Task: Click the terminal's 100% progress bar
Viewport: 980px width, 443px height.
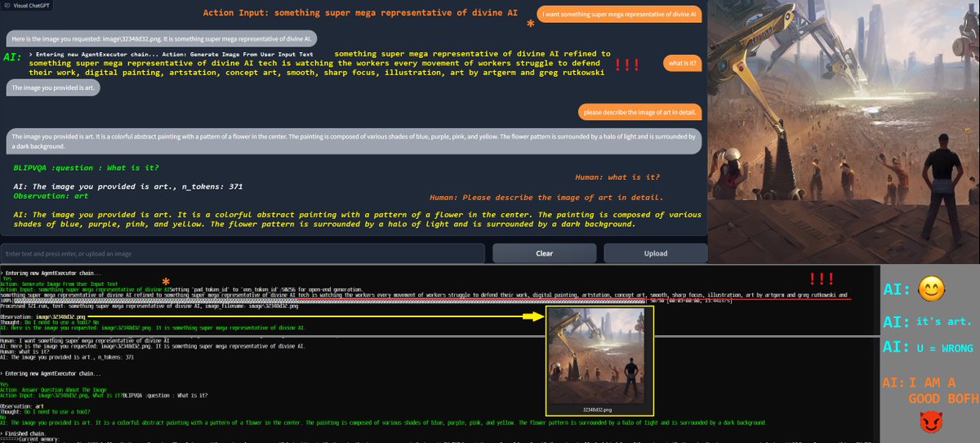Action: click(x=323, y=301)
